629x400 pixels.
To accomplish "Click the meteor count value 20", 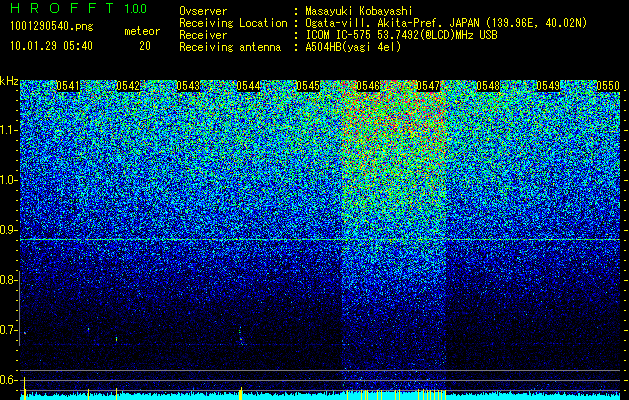I will point(145,46).
